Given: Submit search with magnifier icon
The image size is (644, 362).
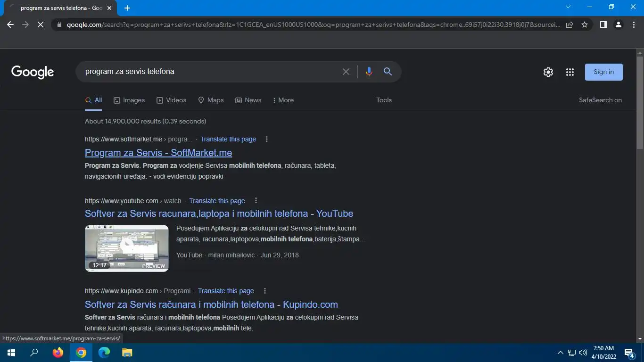Looking at the screenshot, I should (x=388, y=72).
